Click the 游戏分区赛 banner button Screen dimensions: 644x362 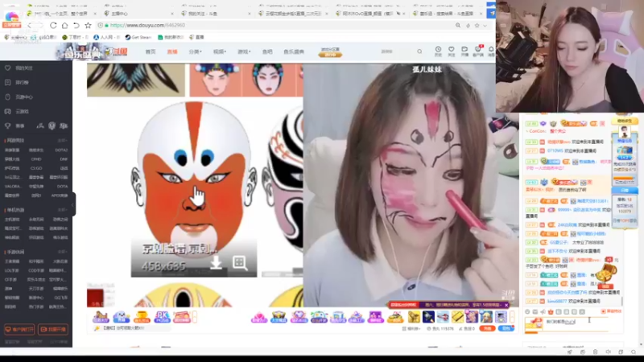330,51
